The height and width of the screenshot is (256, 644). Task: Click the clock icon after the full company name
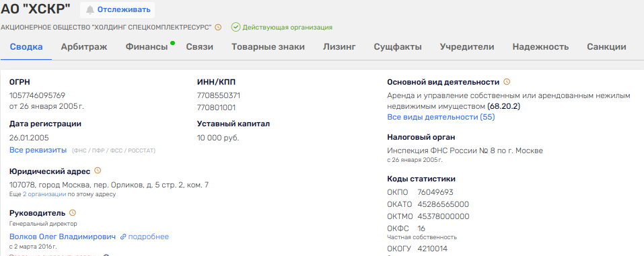tap(218, 28)
